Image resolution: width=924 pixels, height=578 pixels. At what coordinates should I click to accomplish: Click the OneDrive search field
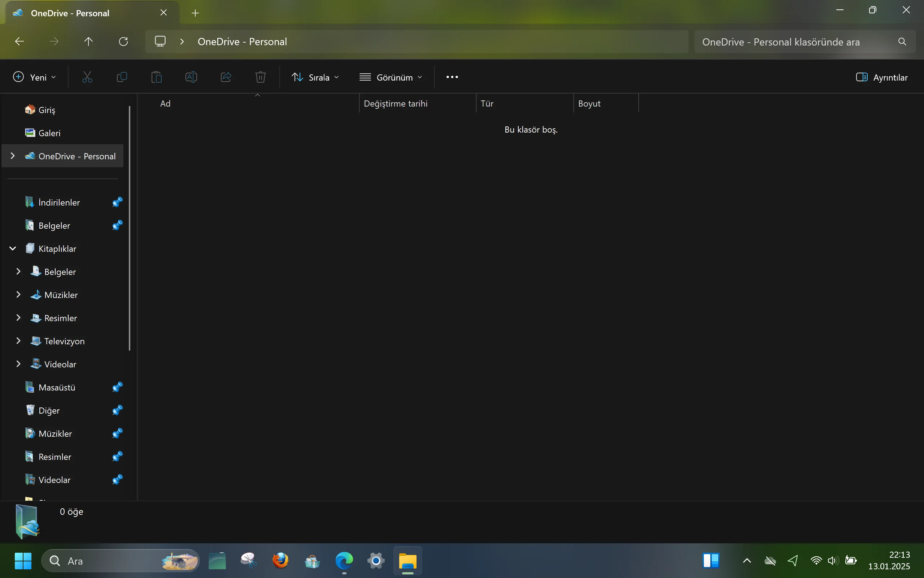pos(805,42)
